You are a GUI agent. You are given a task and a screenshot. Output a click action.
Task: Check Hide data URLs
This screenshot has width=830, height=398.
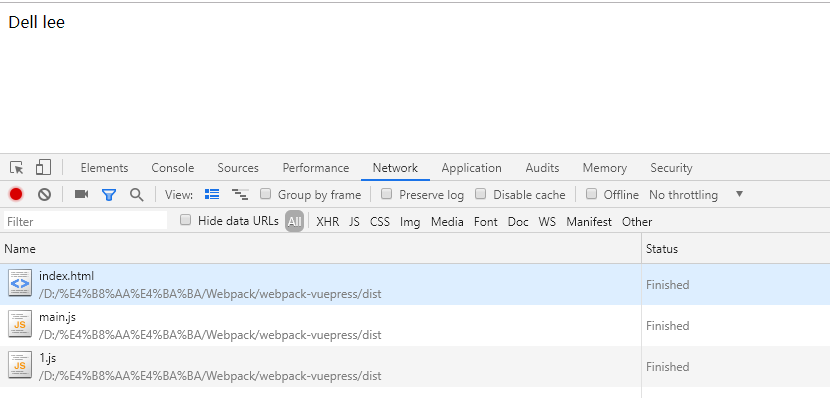[185, 220]
